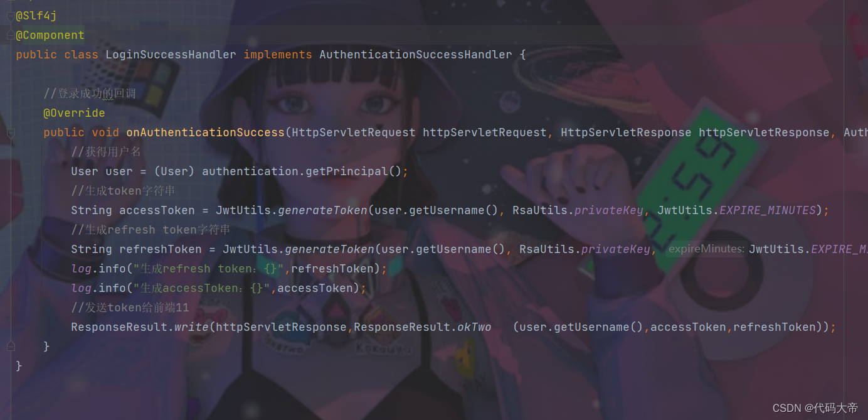Click the HttpServletResponse parameter type

[626, 132]
